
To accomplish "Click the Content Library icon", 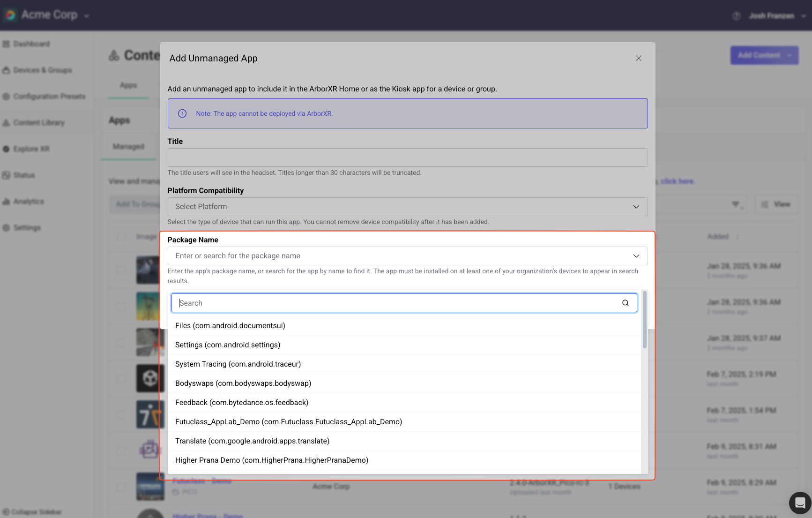I will (6, 123).
